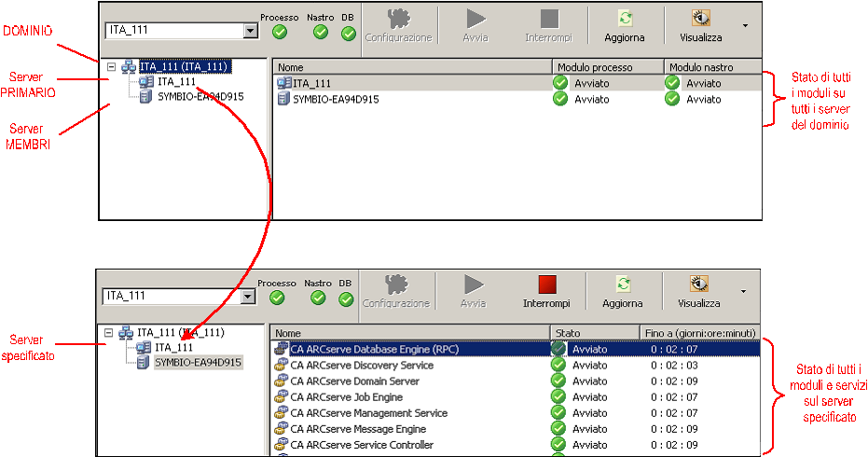
Task: Collapse ITA_111 domain tree in upper window
Action: tap(111, 67)
